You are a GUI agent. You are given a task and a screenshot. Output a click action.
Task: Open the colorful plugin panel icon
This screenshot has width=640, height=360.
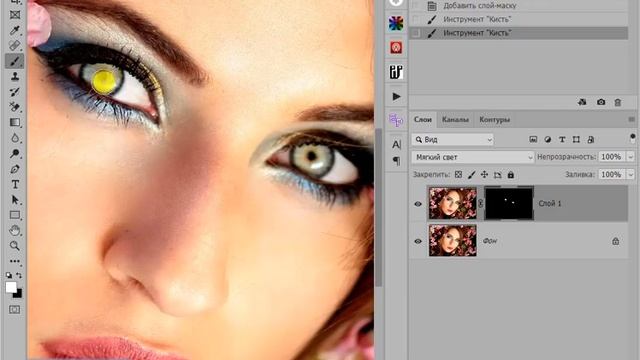coord(396,24)
